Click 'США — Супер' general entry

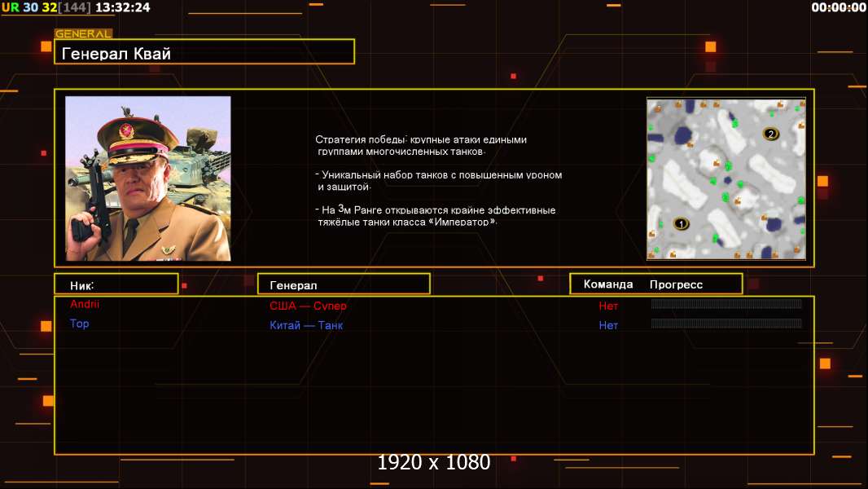click(x=308, y=306)
